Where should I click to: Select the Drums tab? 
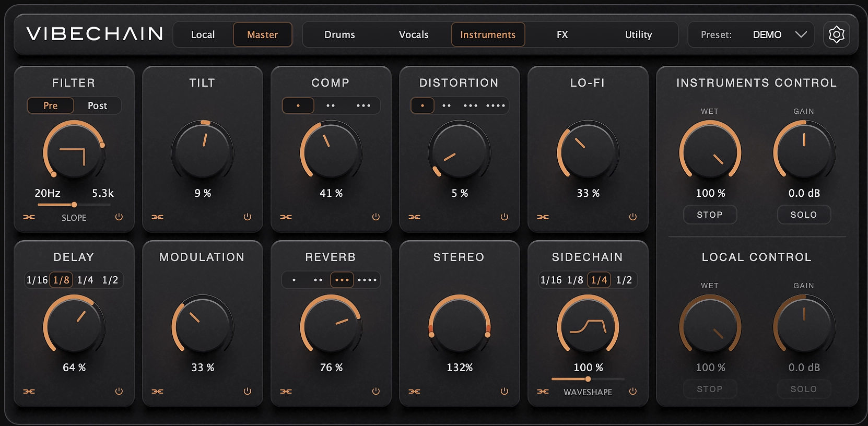339,34
